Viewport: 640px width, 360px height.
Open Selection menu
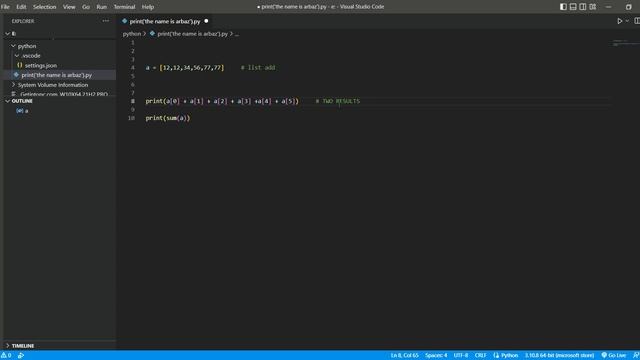(x=44, y=7)
